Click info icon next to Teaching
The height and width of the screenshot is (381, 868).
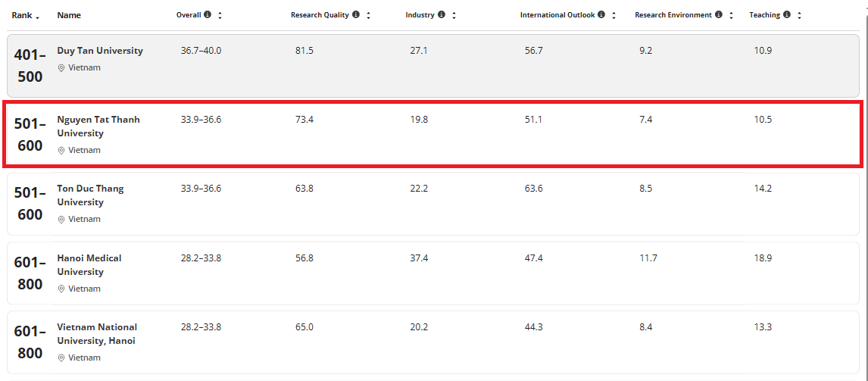pos(787,15)
